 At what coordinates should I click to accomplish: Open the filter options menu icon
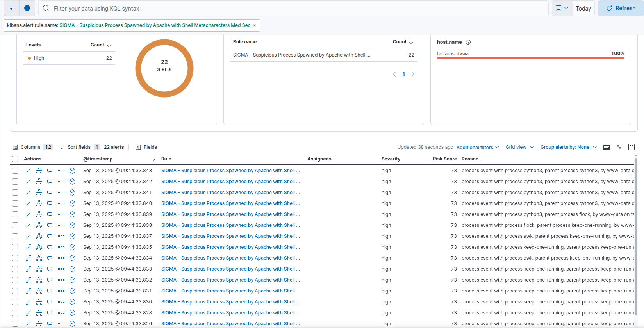click(x=11, y=8)
